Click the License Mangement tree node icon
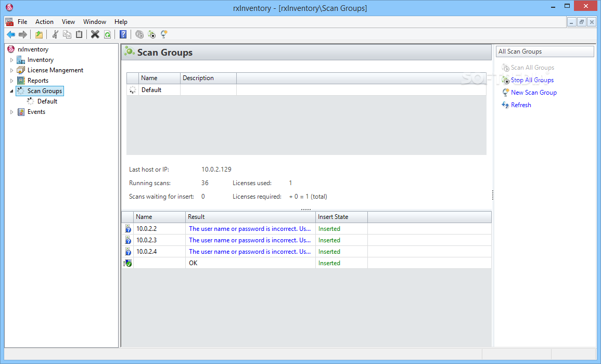 coord(21,70)
